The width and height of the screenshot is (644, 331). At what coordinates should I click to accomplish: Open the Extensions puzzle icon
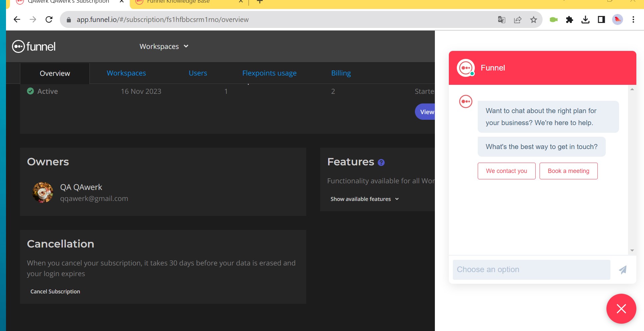(570, 20)
